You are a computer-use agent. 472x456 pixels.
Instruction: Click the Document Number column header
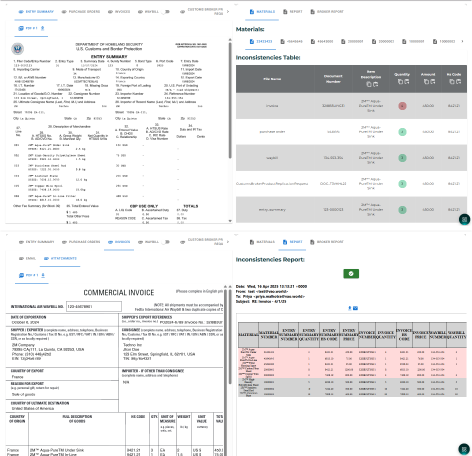pos(333,79)
